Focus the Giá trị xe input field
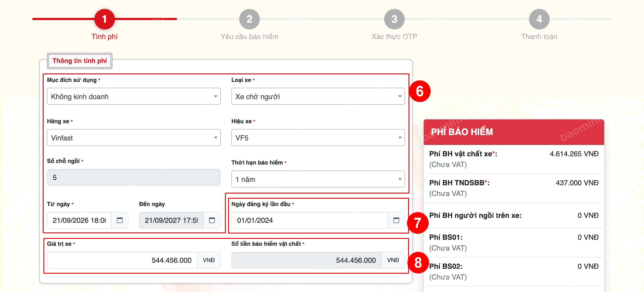The width and height of the screenshot is (644, 292). [x=122, y=260]
